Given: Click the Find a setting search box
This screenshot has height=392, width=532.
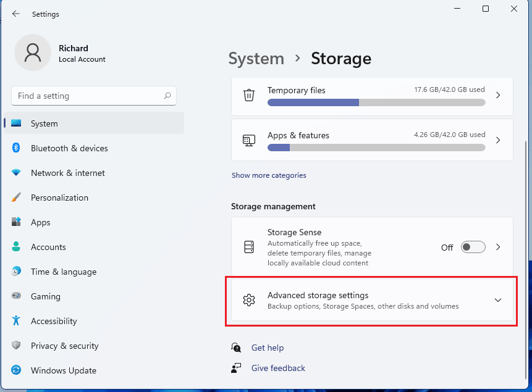Looking at the screenshot, I should [x=87, y=96].
